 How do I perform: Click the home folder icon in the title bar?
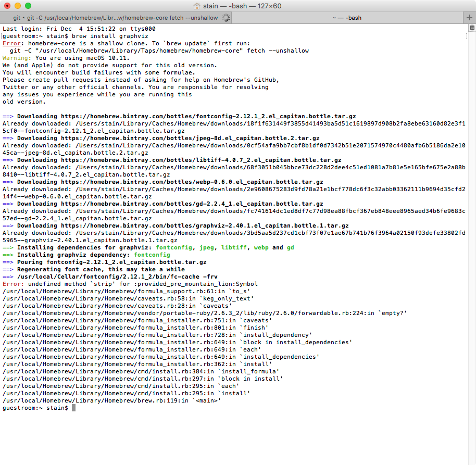pyautogui.click(x=197, y=6)
